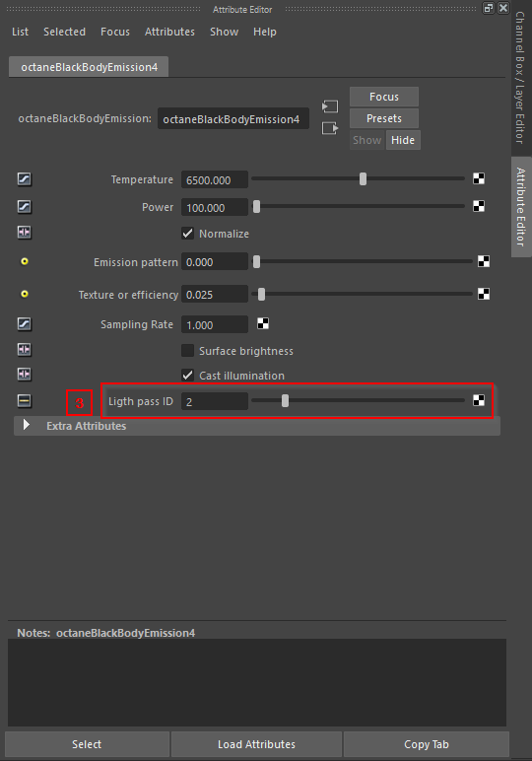This screenshot has width=532, height=761.
Task: Click the Emission pattern slider handle
Action: [256, 261]
